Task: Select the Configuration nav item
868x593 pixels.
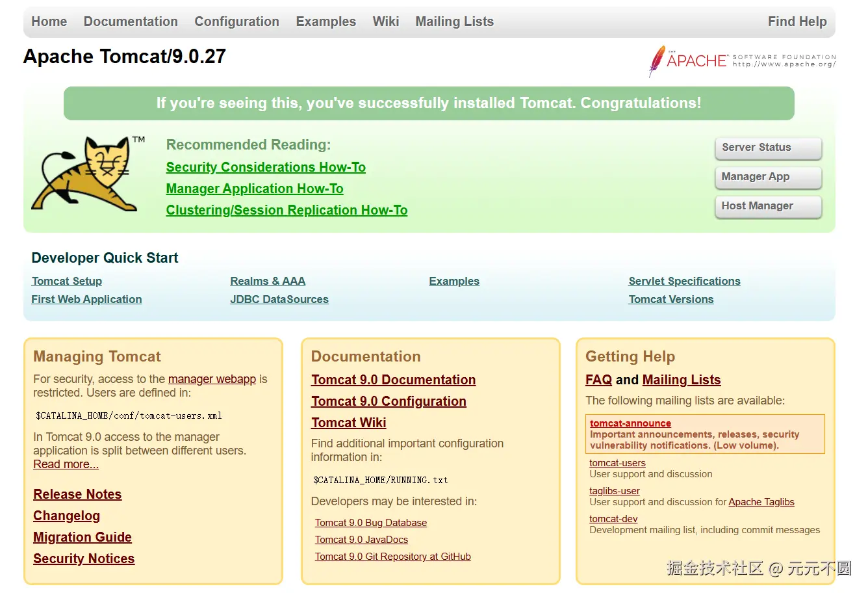Action: point(236,21)
